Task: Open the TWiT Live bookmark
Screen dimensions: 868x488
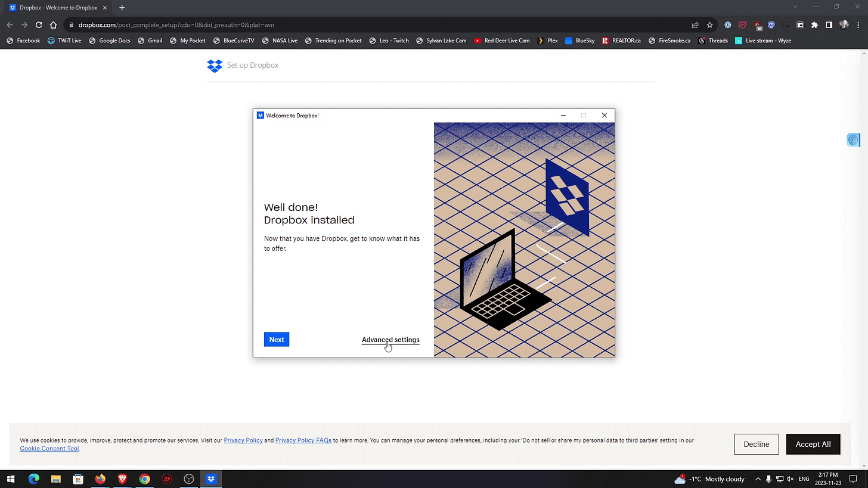Action: (x=64, y=41)
